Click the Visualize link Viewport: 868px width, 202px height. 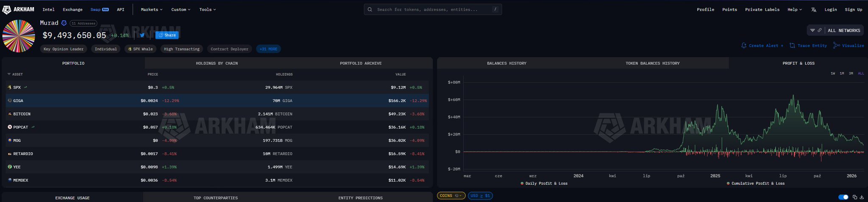click(849, 45)
